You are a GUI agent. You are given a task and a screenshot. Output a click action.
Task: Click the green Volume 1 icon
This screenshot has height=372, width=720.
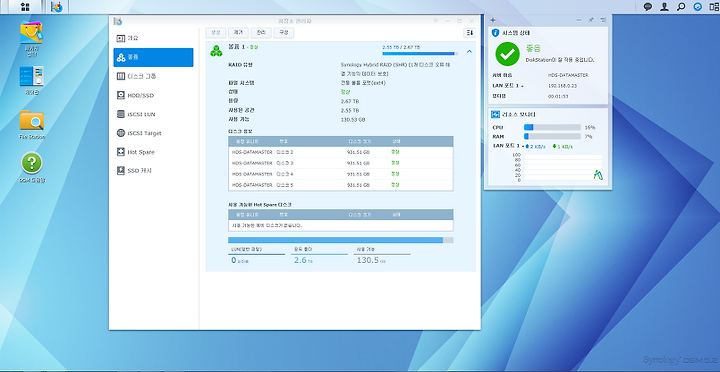click(x=216, y=51)
